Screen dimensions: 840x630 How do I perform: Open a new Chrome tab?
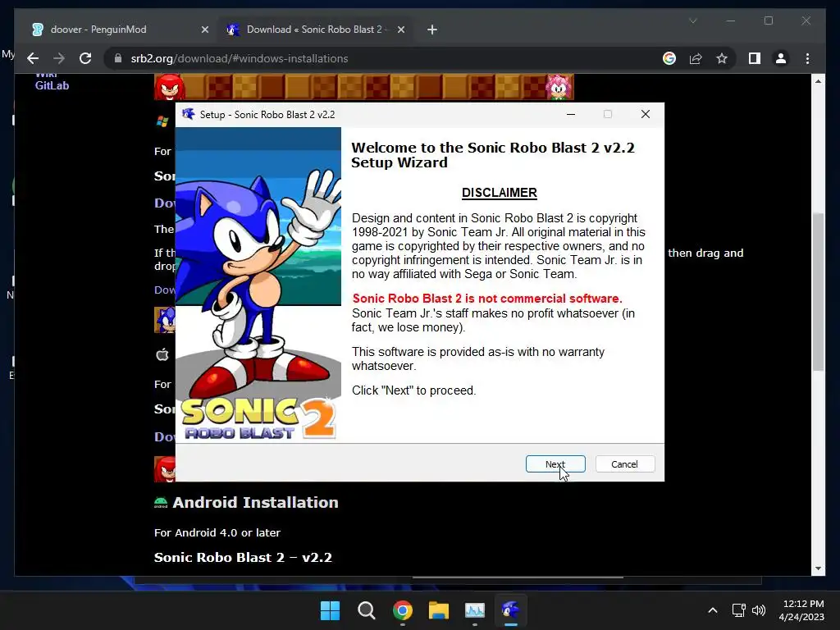(x=432, y=30)
